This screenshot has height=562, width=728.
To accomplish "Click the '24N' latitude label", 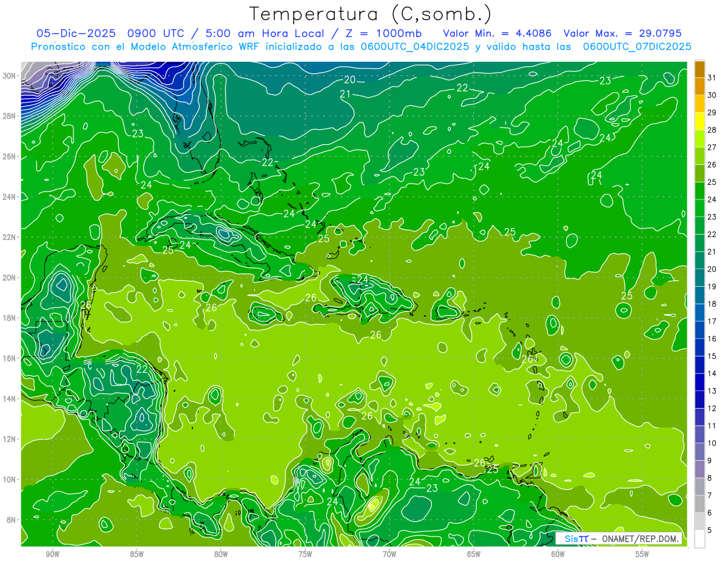I will (9, 197).
